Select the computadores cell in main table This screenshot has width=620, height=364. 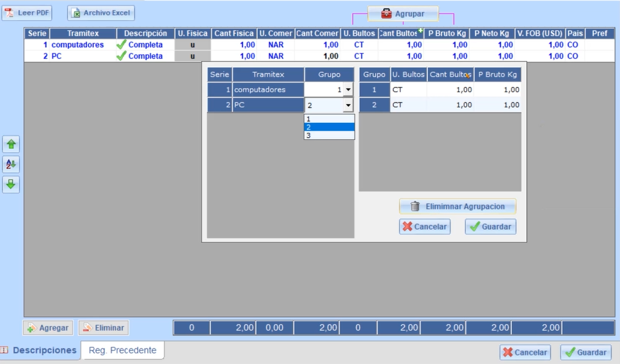pos(78,45)
